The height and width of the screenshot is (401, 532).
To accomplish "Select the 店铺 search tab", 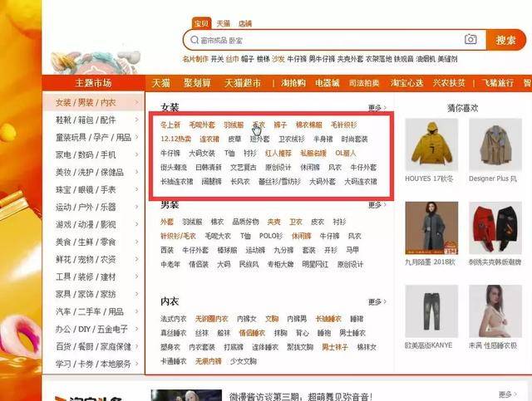I will click(245, 23).
